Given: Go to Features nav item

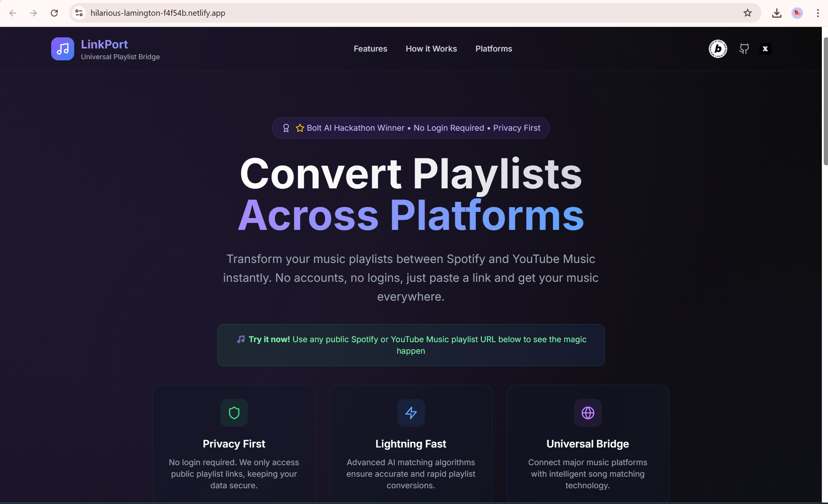Looking at the screenshot, I should point(370,49).
